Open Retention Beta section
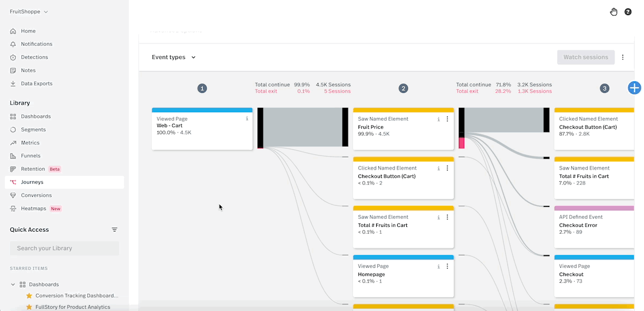 (64, 169)
